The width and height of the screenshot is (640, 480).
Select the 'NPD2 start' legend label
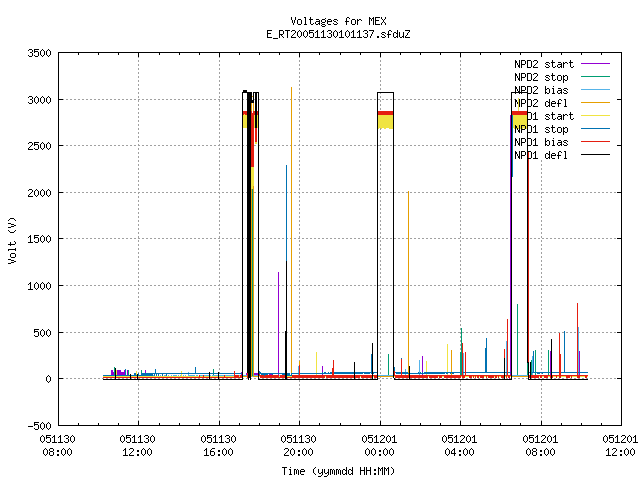pyautogui.click(x=544, y=64)
